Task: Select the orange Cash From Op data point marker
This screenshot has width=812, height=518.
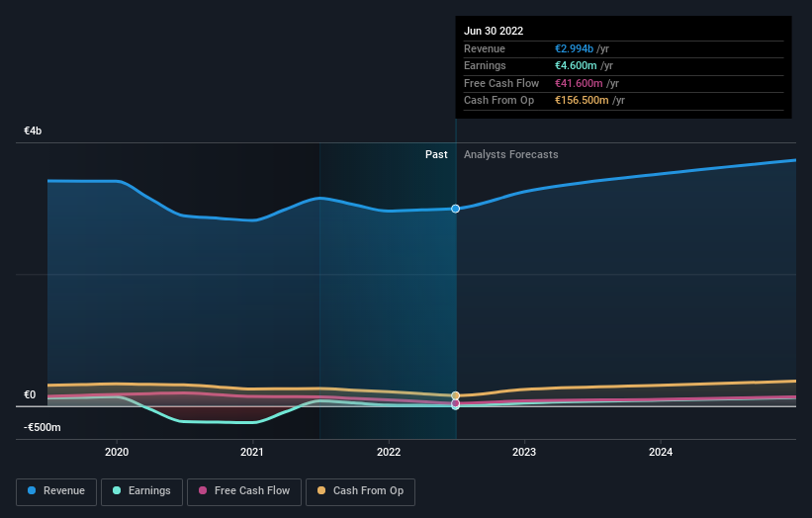Action: (x=455, y=395)
